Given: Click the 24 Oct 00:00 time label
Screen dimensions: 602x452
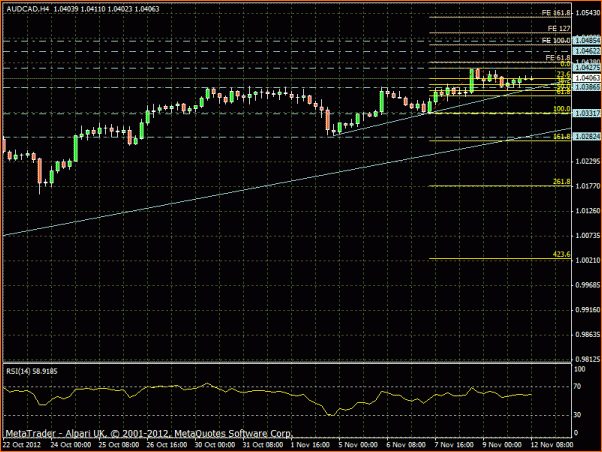Looking at the screenshot, I should point(71,445).
